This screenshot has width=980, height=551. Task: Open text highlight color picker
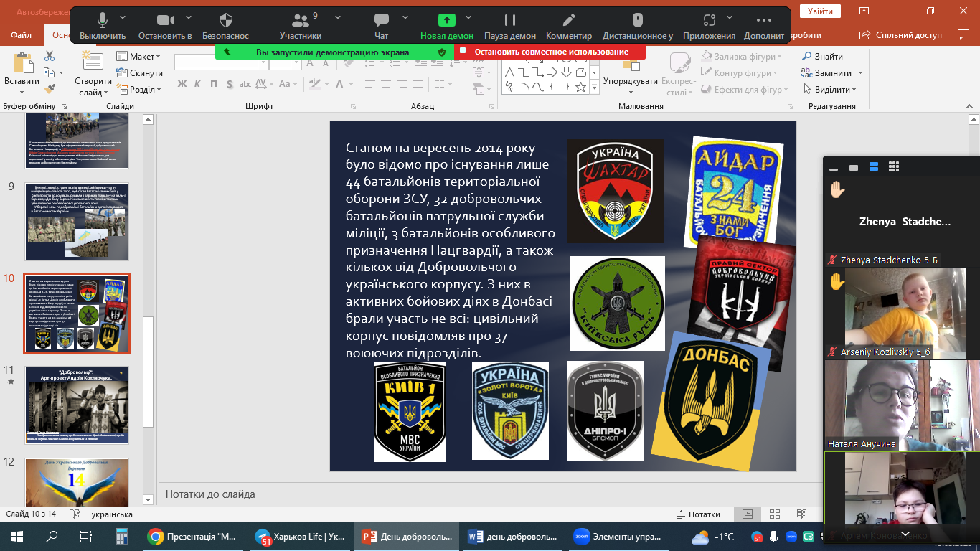pyautogui.click(x=314, y=84)
